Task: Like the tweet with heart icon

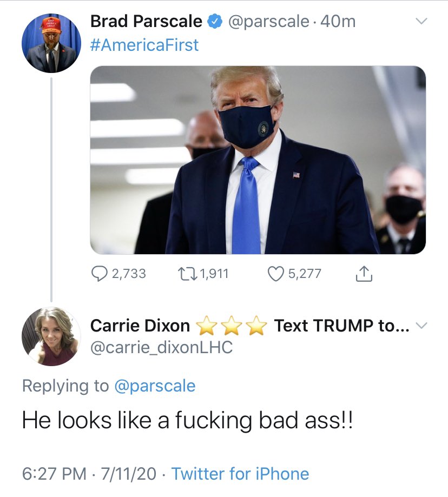Action: point(276,274)
